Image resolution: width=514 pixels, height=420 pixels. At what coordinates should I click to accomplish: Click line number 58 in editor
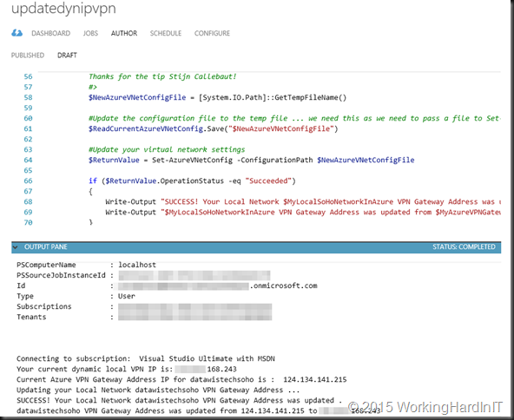(28, 98)
